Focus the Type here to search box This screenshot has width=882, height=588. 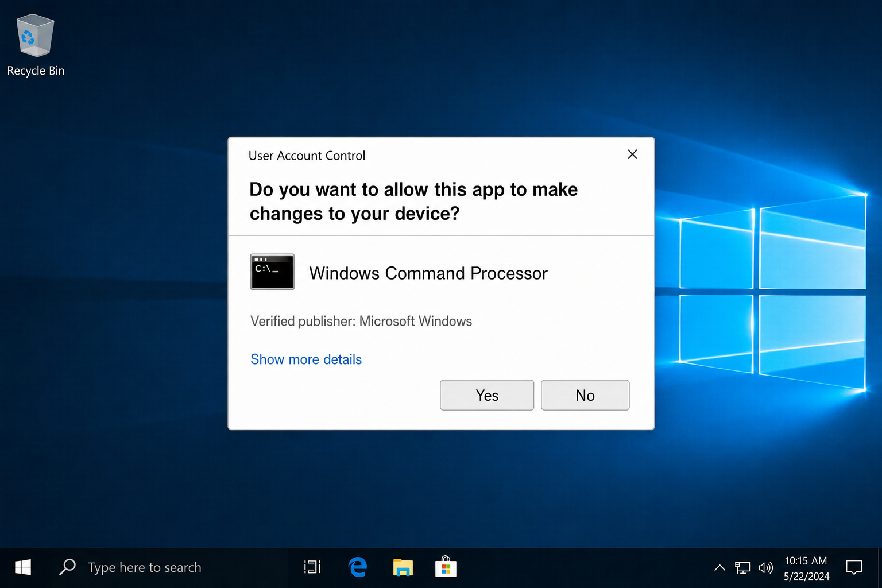pyautogui.click(x=169, y=567)
